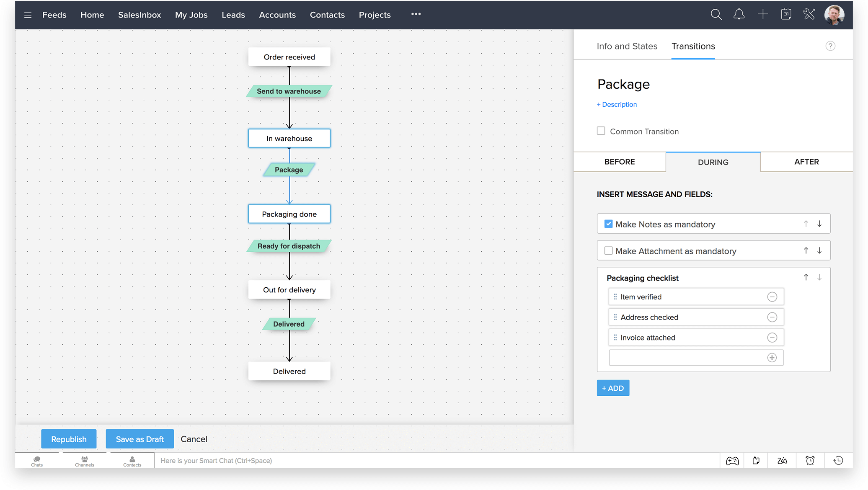
Task: Open the setup tools icon
Action: 809,15
